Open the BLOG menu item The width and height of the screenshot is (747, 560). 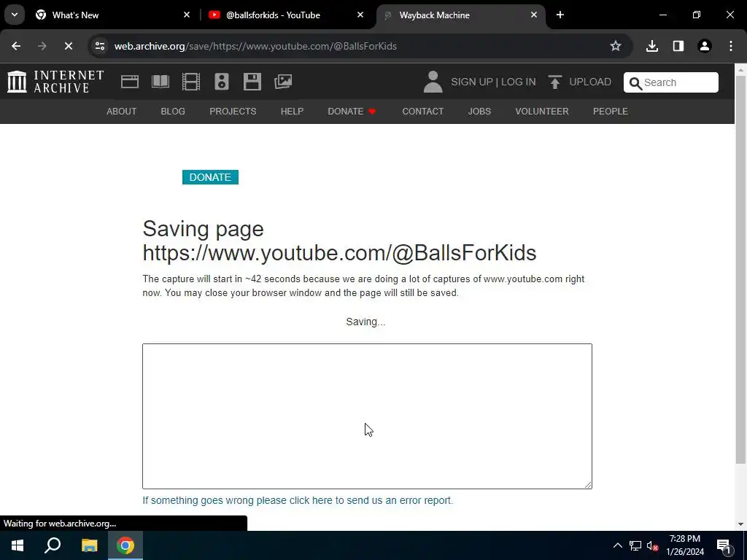[x=173, y=112]
